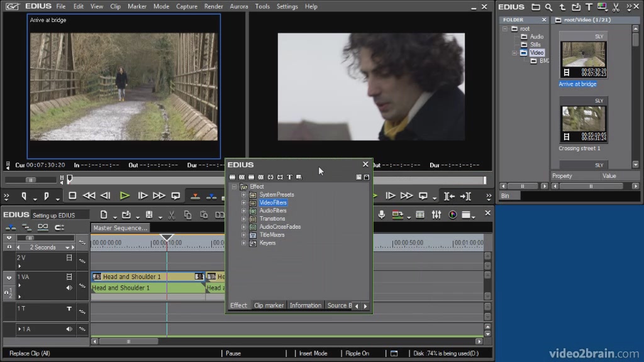The width and height of the screenshot is (644, 362).
Task: Collapse the root folder in bin
Action: click(505, 29)
